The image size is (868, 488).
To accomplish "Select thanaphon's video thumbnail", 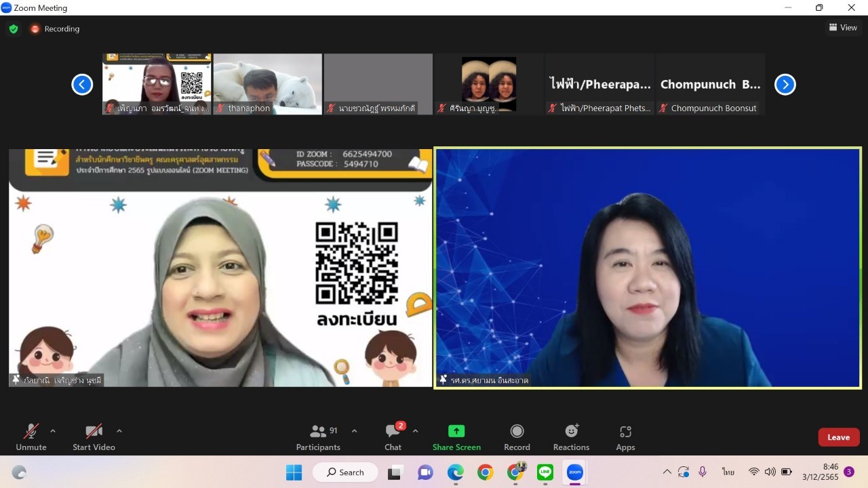I will pyautogui.click(x=268, y=84).
